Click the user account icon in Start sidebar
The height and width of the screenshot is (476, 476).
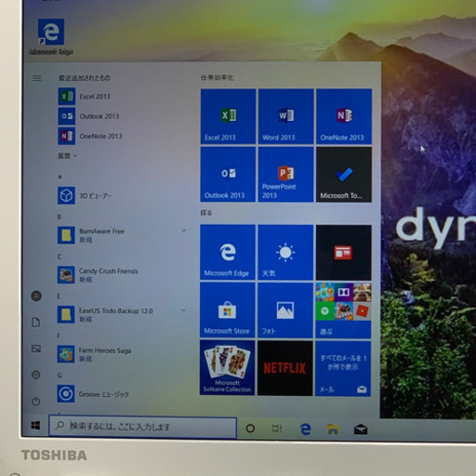point(36,296)
